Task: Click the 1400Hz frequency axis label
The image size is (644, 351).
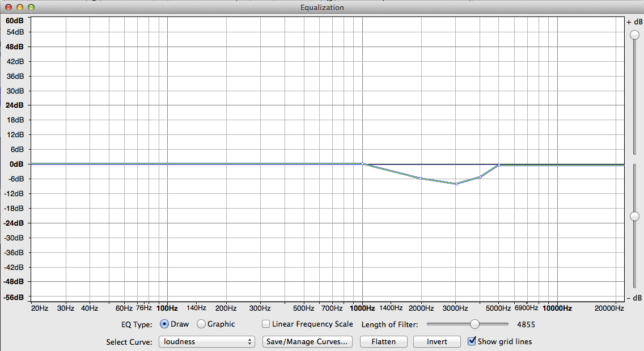Action: (x=391, y=308)
